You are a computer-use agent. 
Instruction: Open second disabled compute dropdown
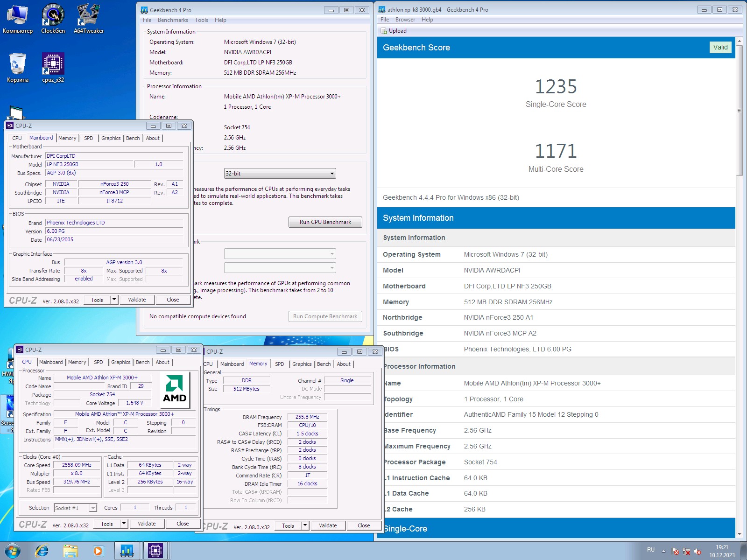tap(280, 268)
